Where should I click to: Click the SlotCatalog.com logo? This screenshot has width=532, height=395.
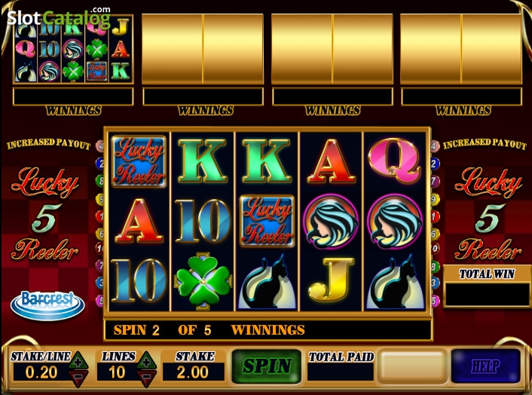(x=59, y=17)
